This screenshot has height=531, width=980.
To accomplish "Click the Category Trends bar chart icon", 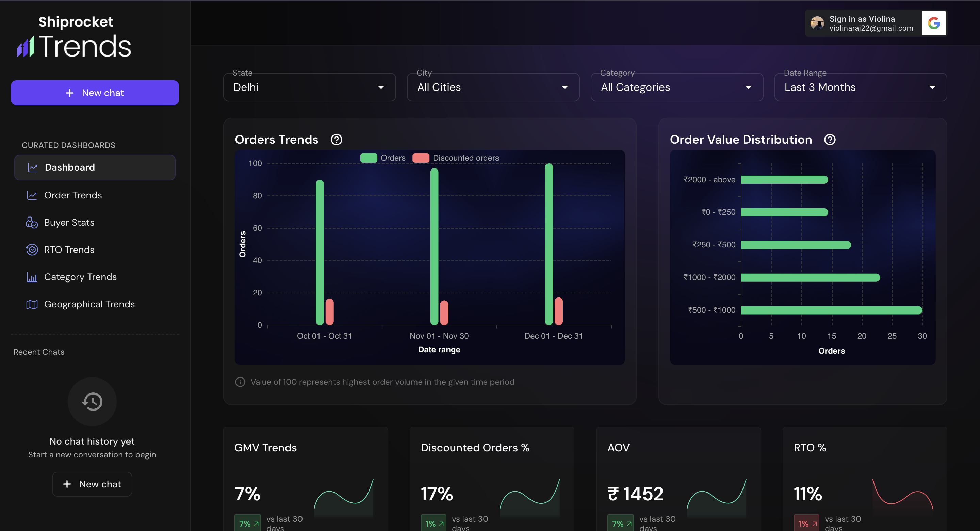I will [x=32, y=277].
